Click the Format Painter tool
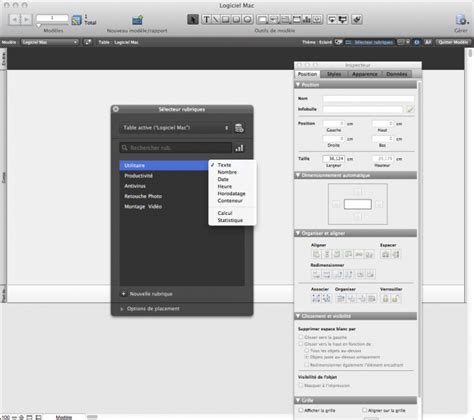Image resolution: width=474 pixels, height=420 pixels. (x=357, y=19)
